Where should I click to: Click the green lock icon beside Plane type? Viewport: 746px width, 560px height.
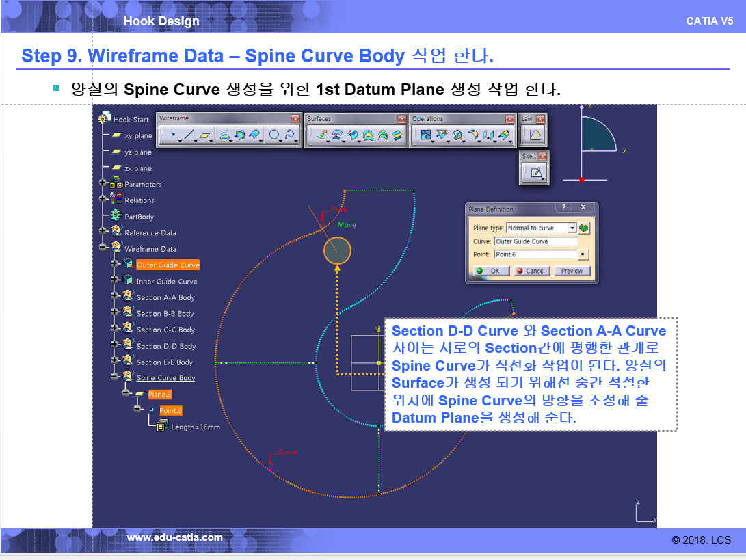coord(585,228)
